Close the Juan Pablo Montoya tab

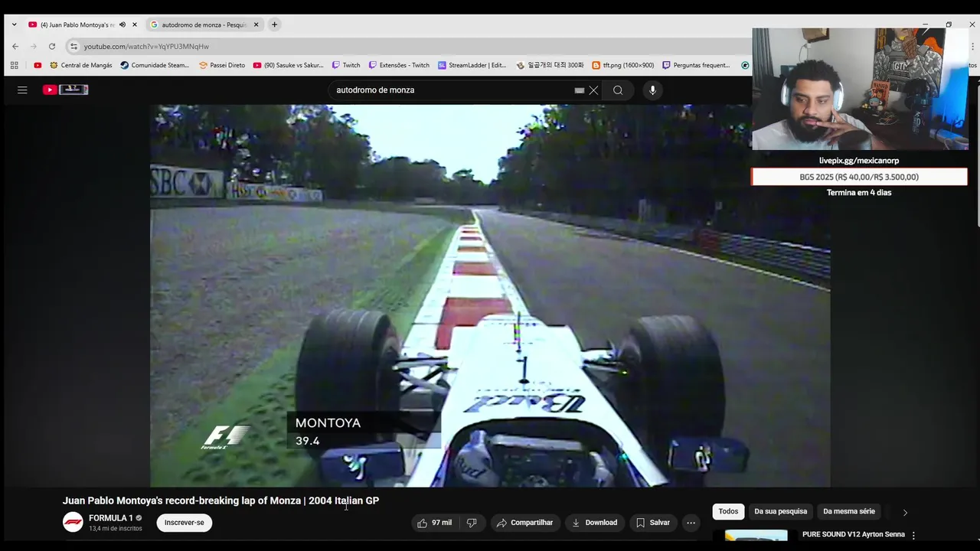coord(135,24)
